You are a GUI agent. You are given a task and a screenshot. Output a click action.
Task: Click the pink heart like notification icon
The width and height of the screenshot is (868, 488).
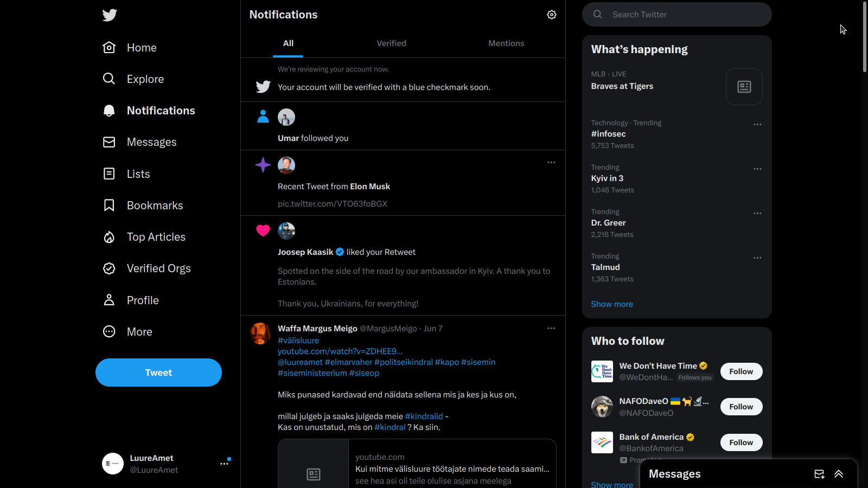tap(263, 230)
